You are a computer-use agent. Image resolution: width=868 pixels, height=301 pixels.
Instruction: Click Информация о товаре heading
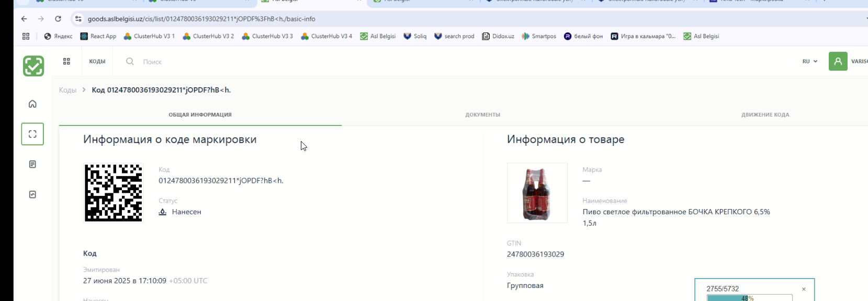click(566, 140)
